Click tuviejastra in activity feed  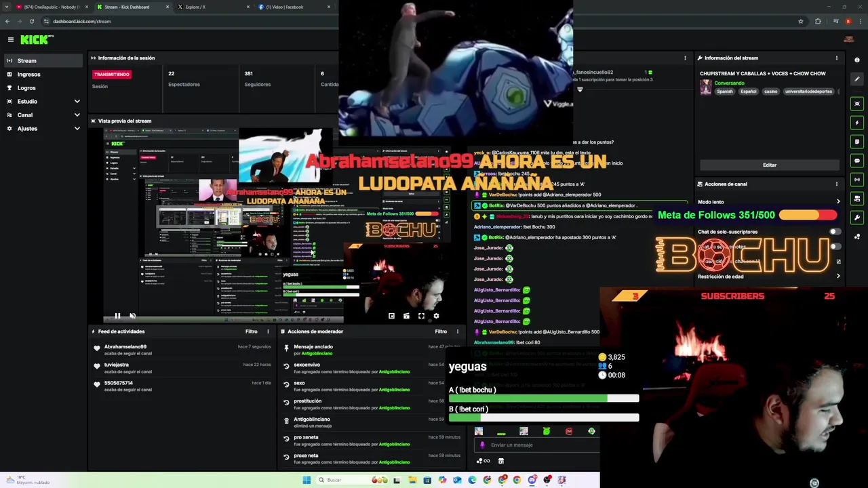[x=117, y=365]
